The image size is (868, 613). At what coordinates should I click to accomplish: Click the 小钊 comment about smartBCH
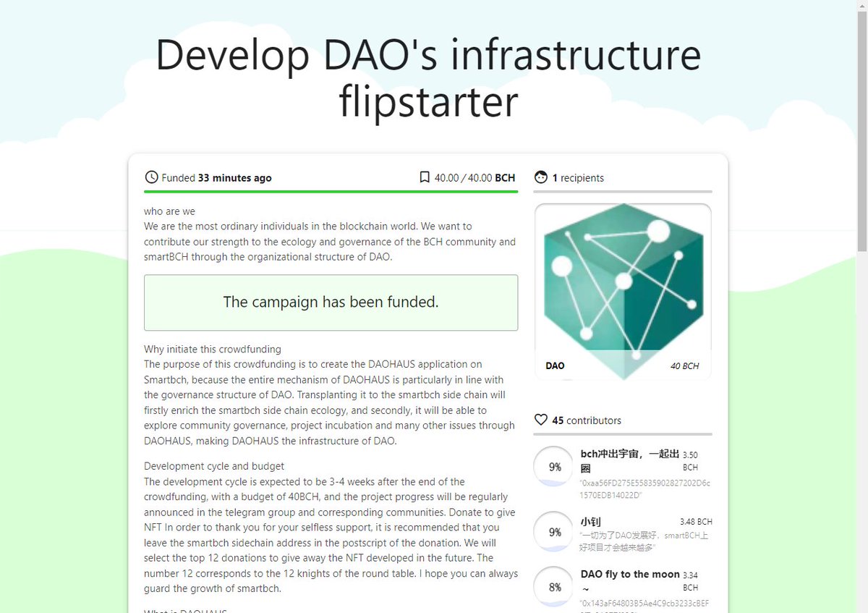644,541
